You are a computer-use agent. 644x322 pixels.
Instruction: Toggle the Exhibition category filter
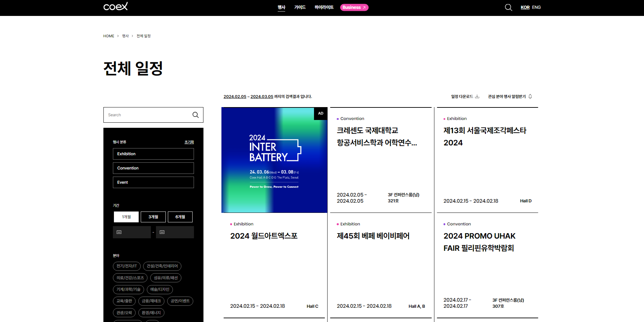tap(153, 154)
